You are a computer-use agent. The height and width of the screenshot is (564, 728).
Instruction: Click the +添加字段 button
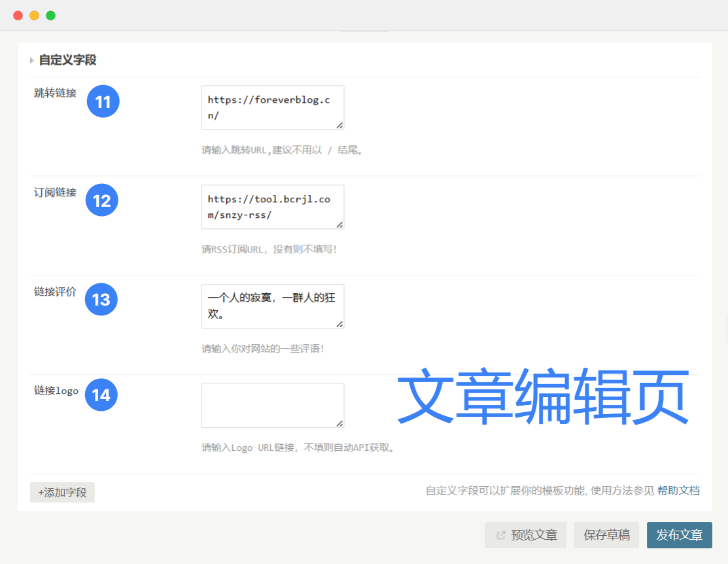tap(62, 491)
